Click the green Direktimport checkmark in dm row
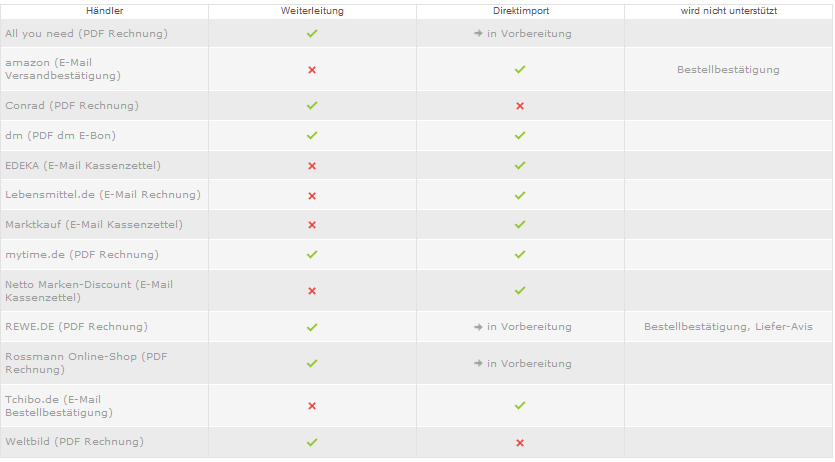Image resolution: width=835 pixels, height=462 pixels. click(520, 136)
